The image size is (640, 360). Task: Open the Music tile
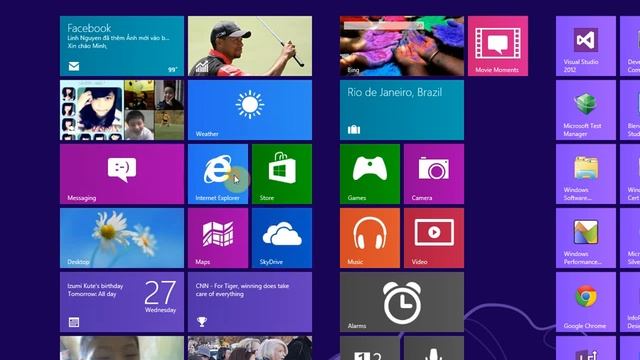[370, 238]
